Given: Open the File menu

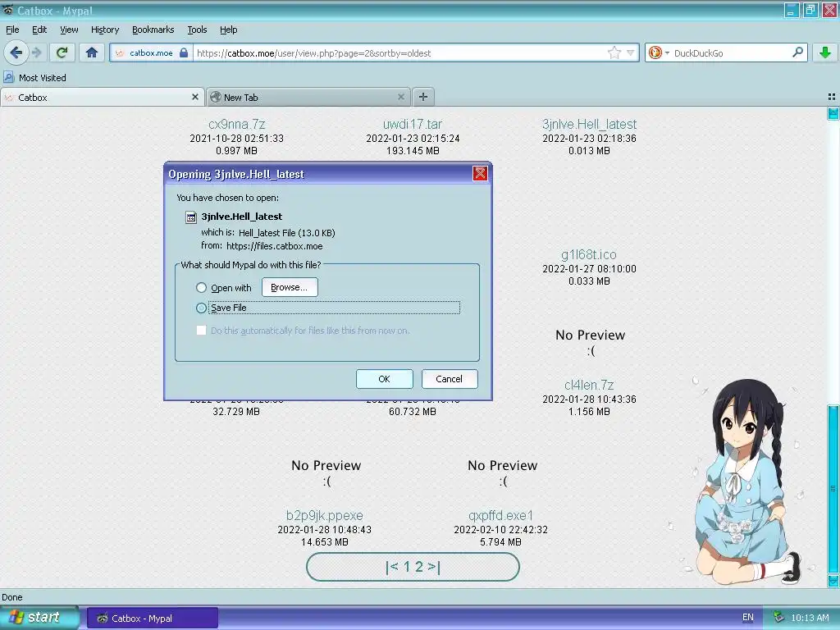Looking at the screenshot, I should [x=12, y=30].
